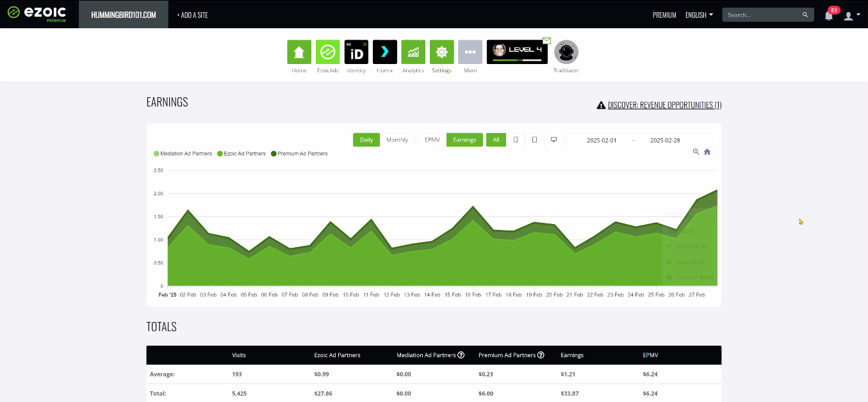
Task: Open Discover: Revenue Opportunities link
Action: pyautogui.click(x=664, y=105)
